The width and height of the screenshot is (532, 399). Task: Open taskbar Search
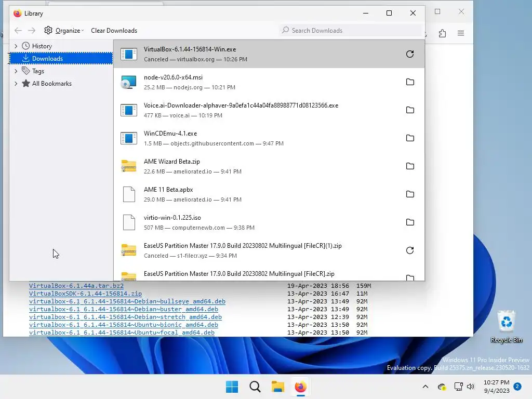pyautogui.click(x=255, y=387)
